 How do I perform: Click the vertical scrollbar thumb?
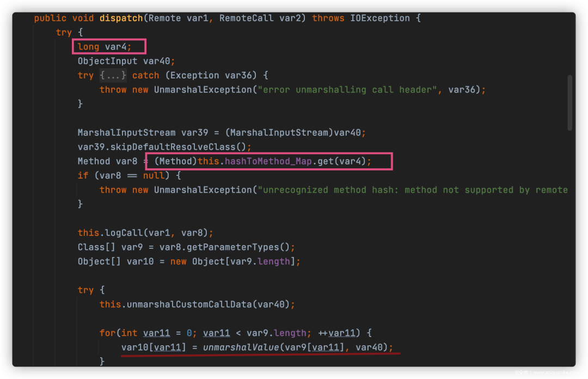coord(570,102)
